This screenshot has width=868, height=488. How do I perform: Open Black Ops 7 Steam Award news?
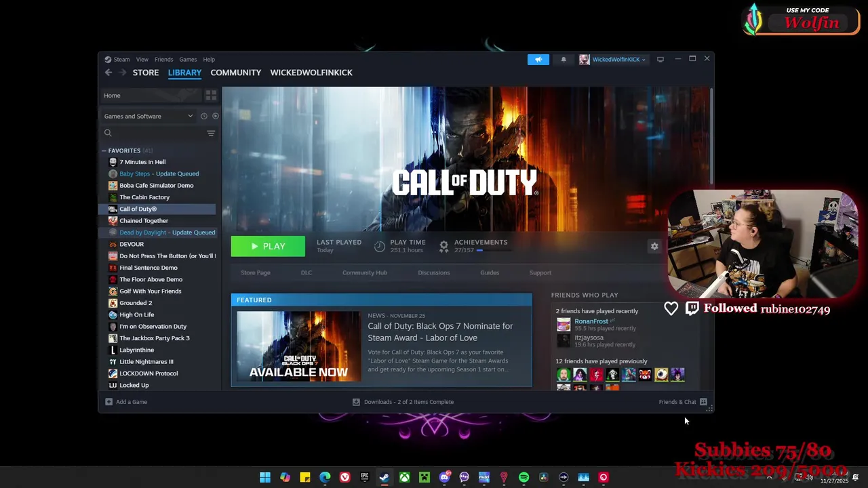click(x=440, y=332)
